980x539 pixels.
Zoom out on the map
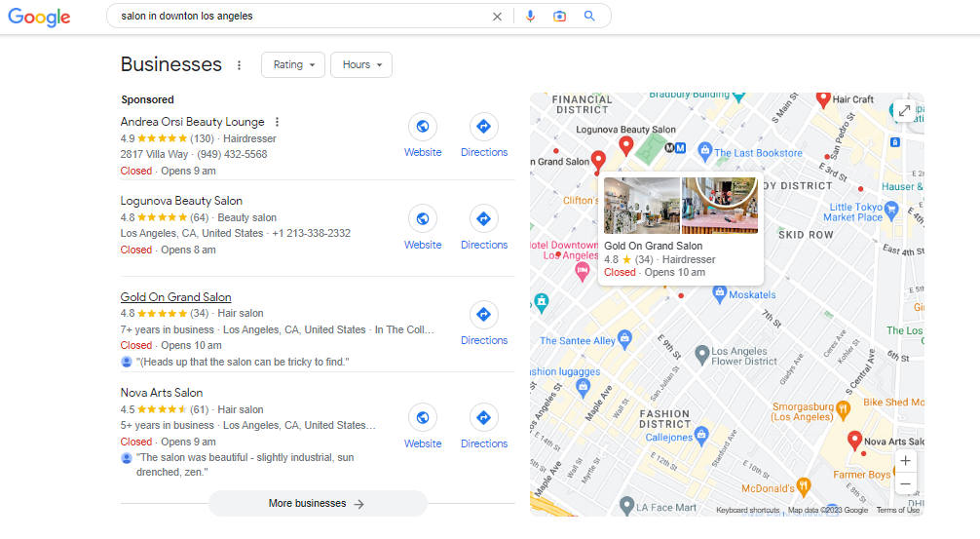[x=905, y=484]
